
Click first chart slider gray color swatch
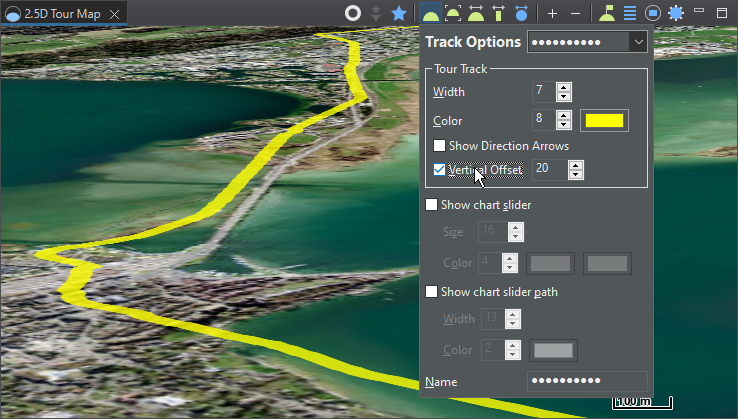(x=550, y=263)
